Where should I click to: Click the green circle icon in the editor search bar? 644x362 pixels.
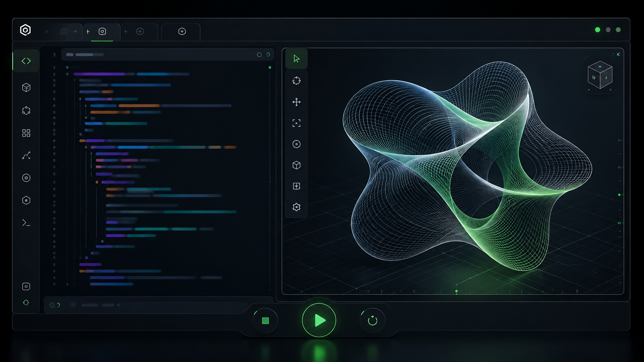[x=268, y=55]
